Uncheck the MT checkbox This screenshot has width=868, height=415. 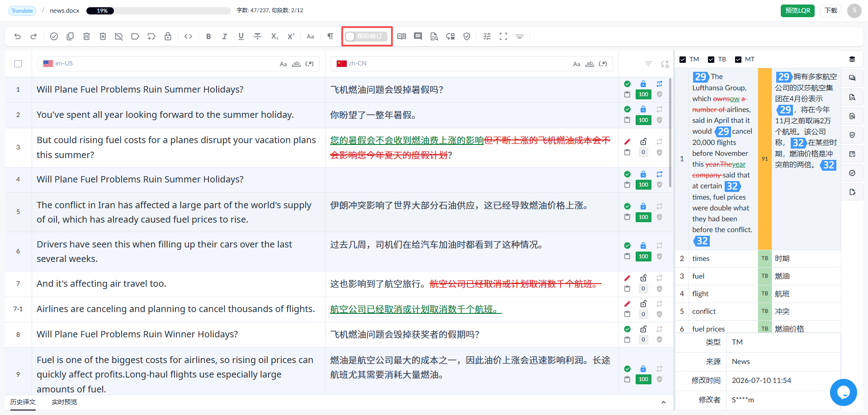pos(738,60)
